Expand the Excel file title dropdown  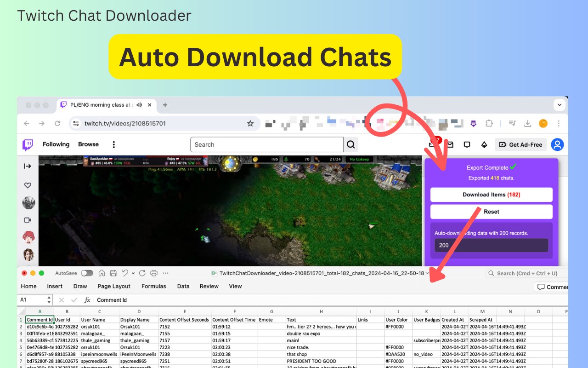[428, 273]
